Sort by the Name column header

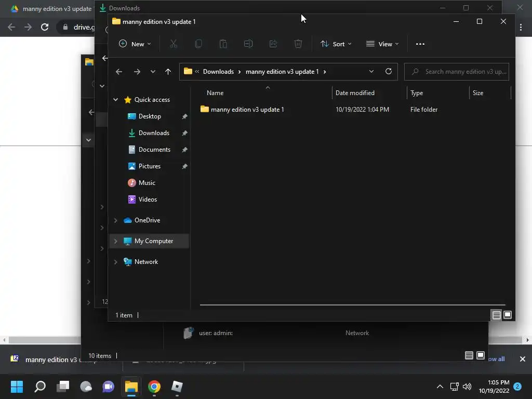click(x=215, y=92)
